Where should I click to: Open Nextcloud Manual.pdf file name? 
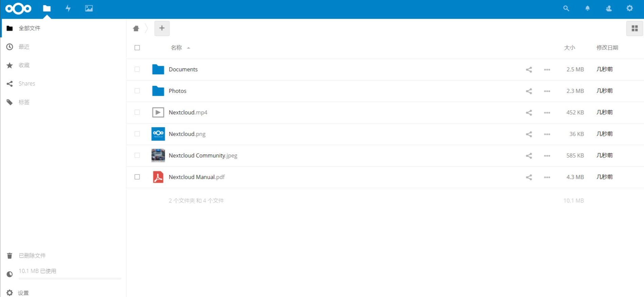pos(197,177)
